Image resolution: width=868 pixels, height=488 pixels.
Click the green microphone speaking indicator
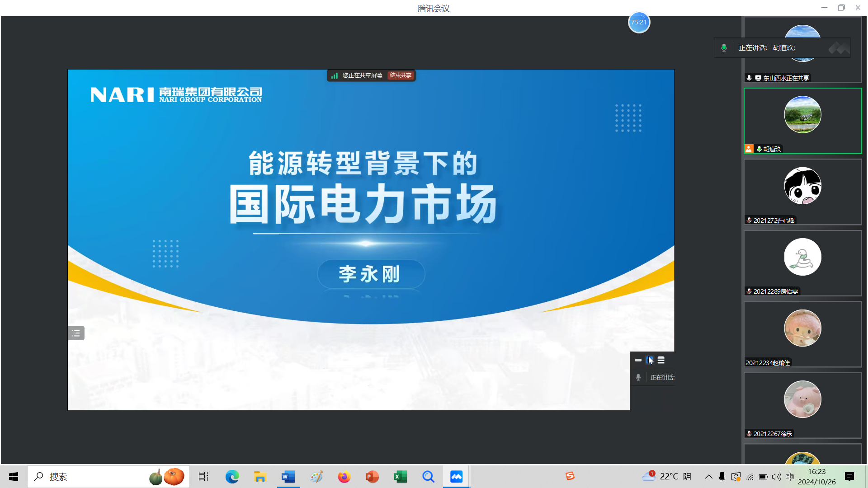coord(724,48)
